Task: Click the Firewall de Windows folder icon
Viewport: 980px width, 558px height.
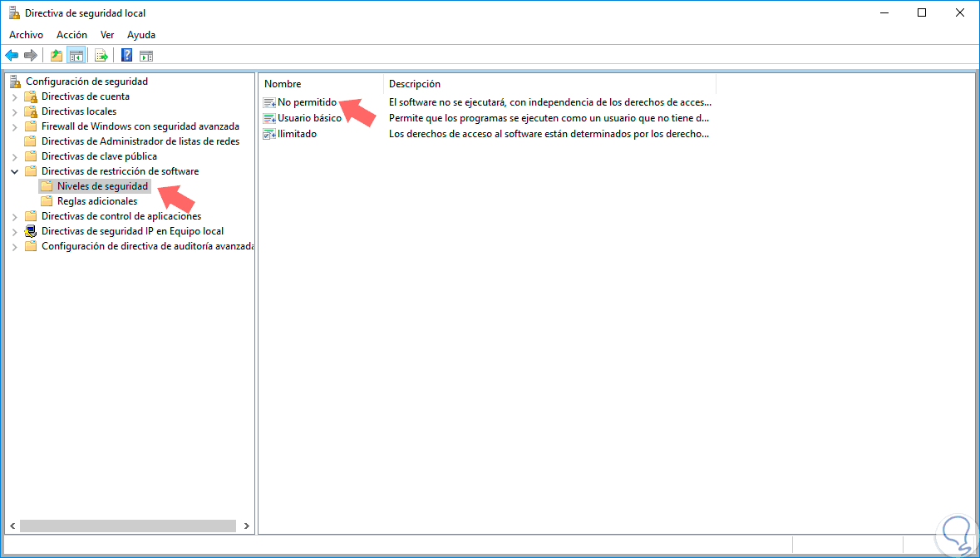Action: pos(31,126)
